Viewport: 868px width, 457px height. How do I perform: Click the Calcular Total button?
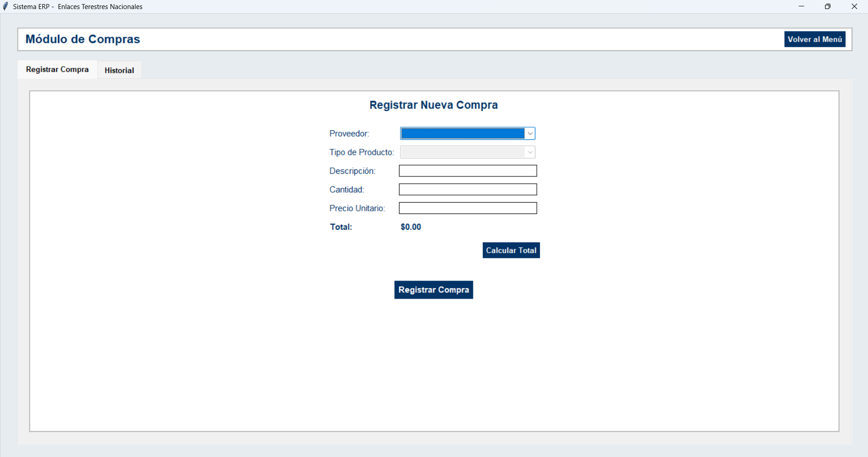[511, 250]
